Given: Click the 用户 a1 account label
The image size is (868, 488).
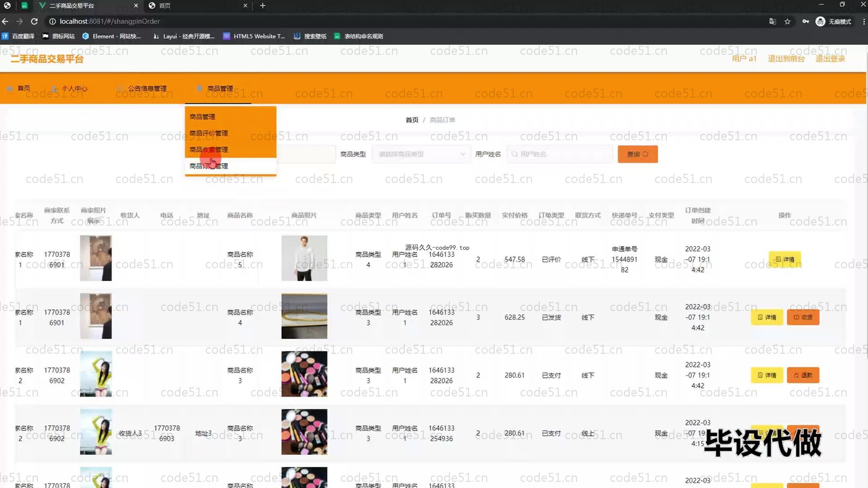Looking at the screenshot, I should click(x=744, y=59).
